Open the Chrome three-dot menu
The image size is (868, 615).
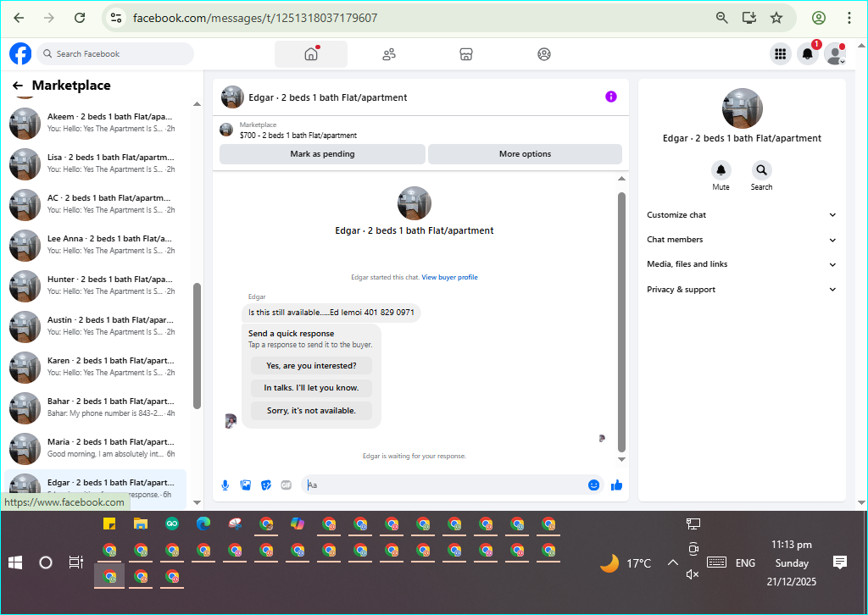click(849, 18)
